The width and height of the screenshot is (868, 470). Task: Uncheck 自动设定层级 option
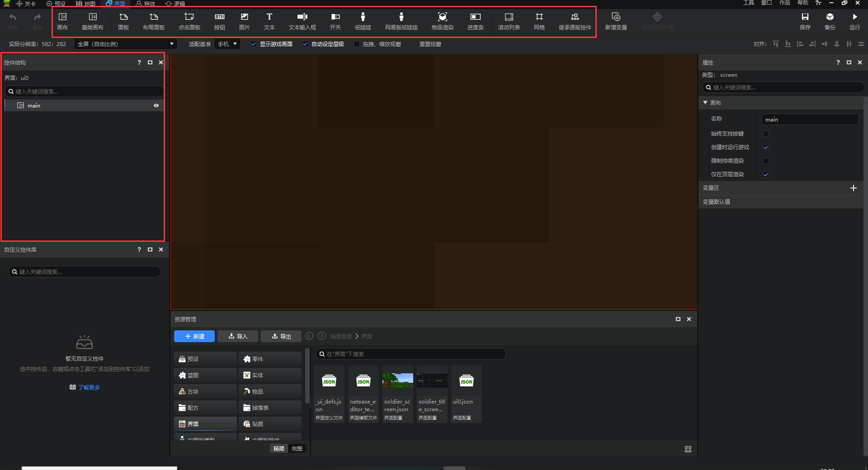[305, 44]
